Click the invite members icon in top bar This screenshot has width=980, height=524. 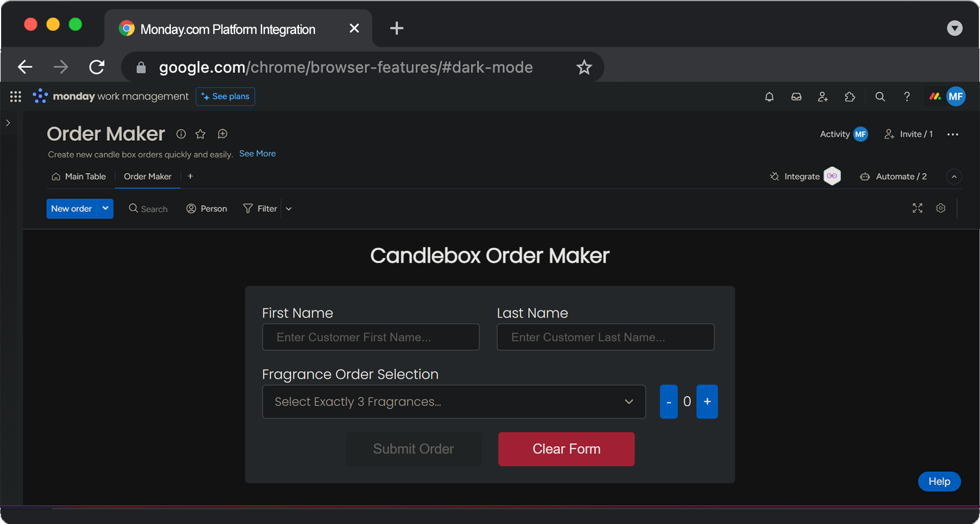[823, 97]
